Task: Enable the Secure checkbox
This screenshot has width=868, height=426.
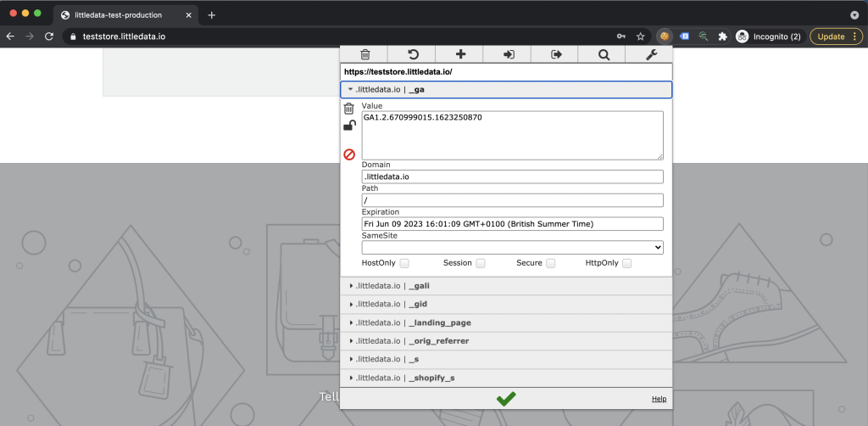Action: point(550,263)
